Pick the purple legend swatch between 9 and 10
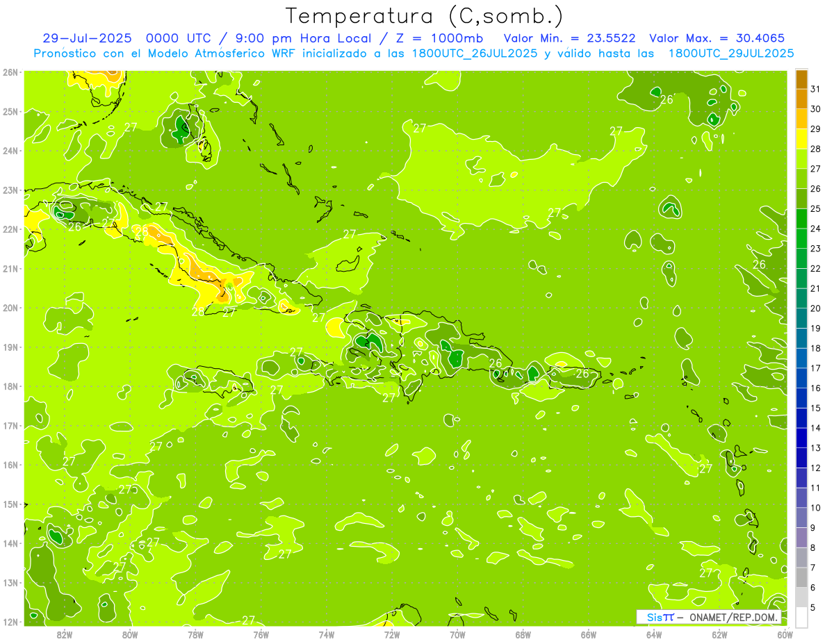Viewport: 834px width, 644px height. click(801, 518)
